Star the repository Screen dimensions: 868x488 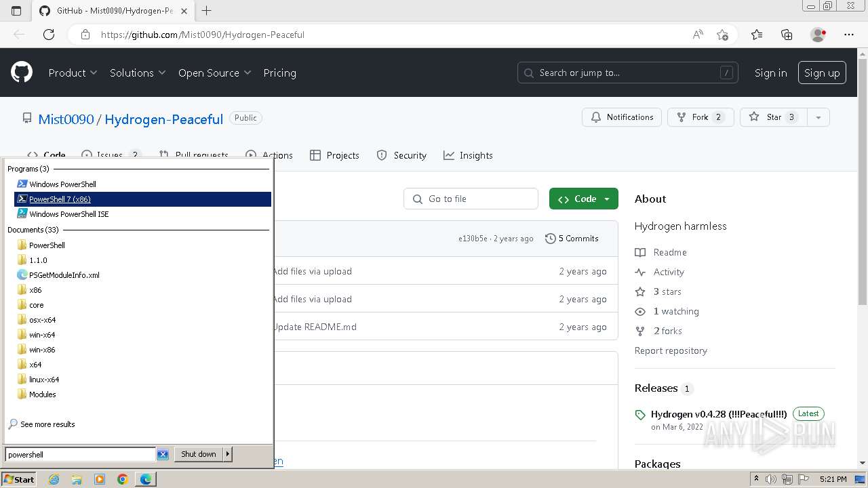(x=774, y=117)
